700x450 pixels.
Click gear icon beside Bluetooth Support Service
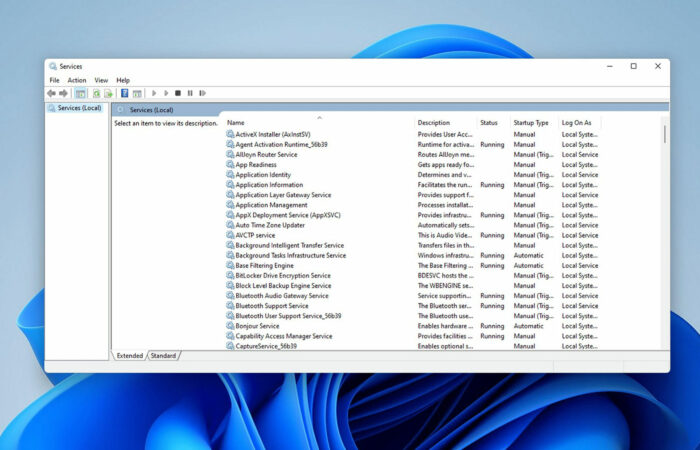click(230, 305)
